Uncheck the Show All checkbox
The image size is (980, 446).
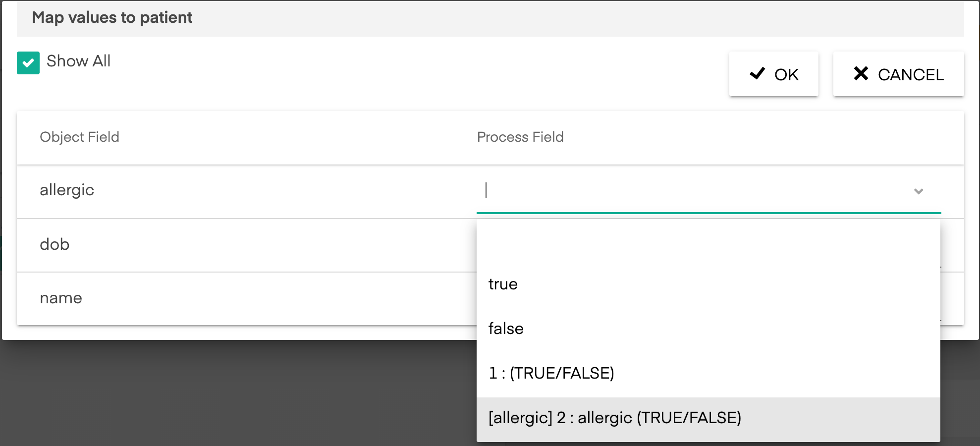[x=28, y=63]
